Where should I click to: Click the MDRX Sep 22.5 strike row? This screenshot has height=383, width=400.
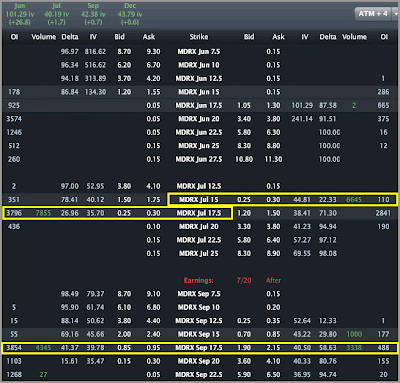(x=200, y=374)
